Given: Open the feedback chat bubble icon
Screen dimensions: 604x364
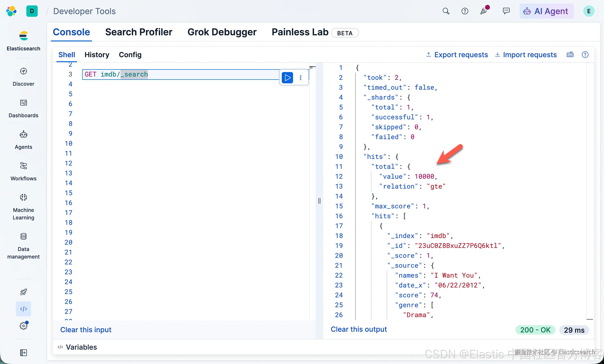Looking at the screenshot, I should click(506, 11).
